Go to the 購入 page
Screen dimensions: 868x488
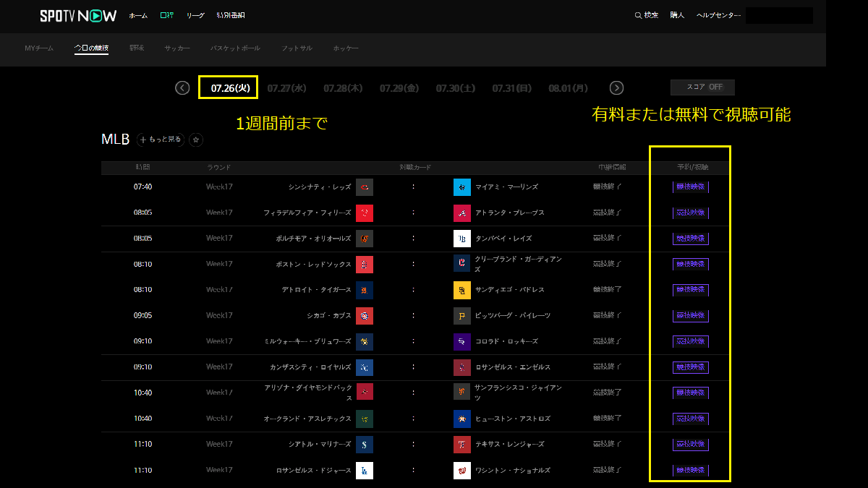677,15
